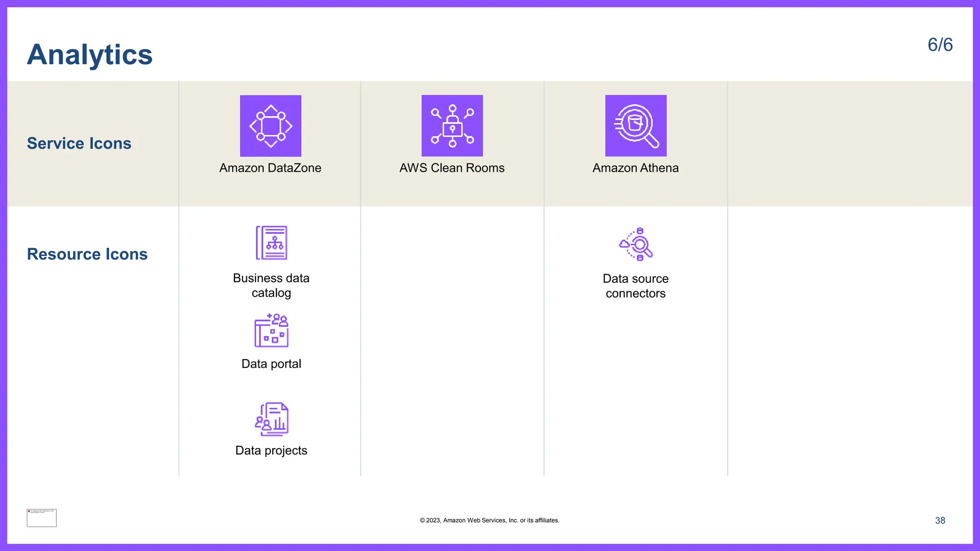Viewport: 980px width, 551px height.
Task: Select the Business data catalog resource icon
Action: [271, 243]
